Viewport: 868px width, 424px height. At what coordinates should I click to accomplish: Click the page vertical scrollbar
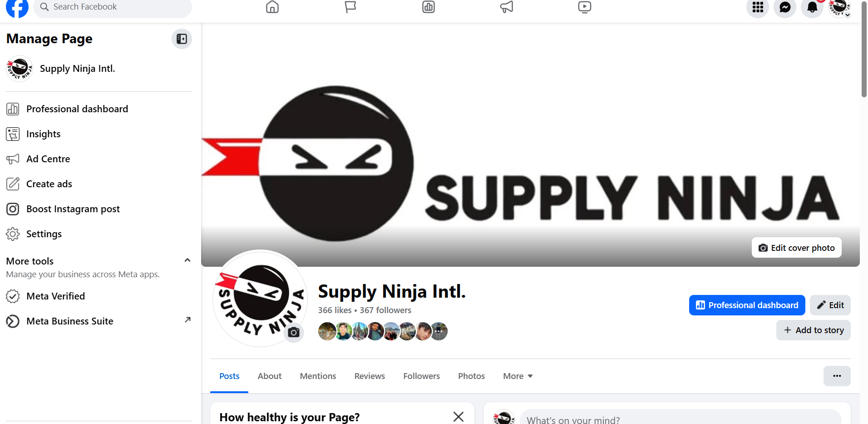864,49
